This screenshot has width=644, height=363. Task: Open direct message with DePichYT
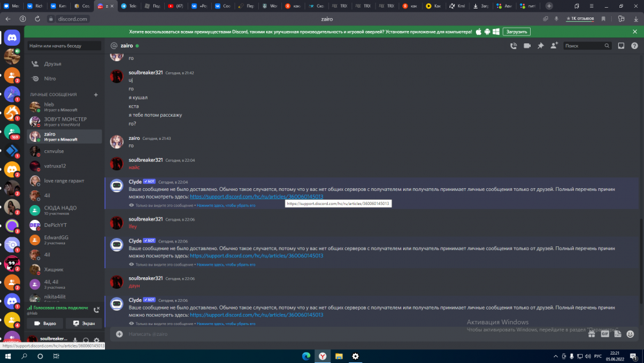point(64,225)
